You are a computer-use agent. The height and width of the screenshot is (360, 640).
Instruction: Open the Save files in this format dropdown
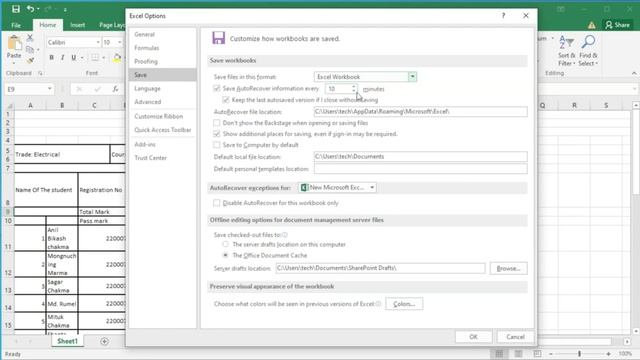tap(412, 77)
